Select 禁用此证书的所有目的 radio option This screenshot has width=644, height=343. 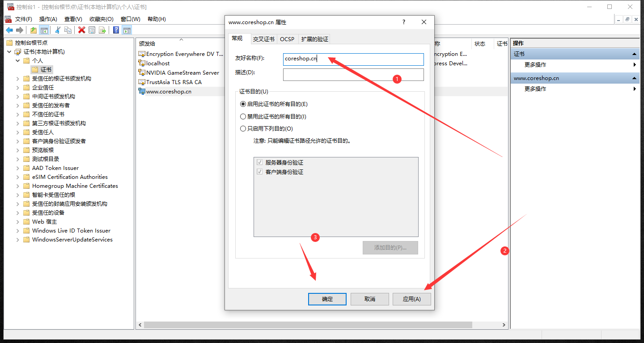(x=243, y=117)
